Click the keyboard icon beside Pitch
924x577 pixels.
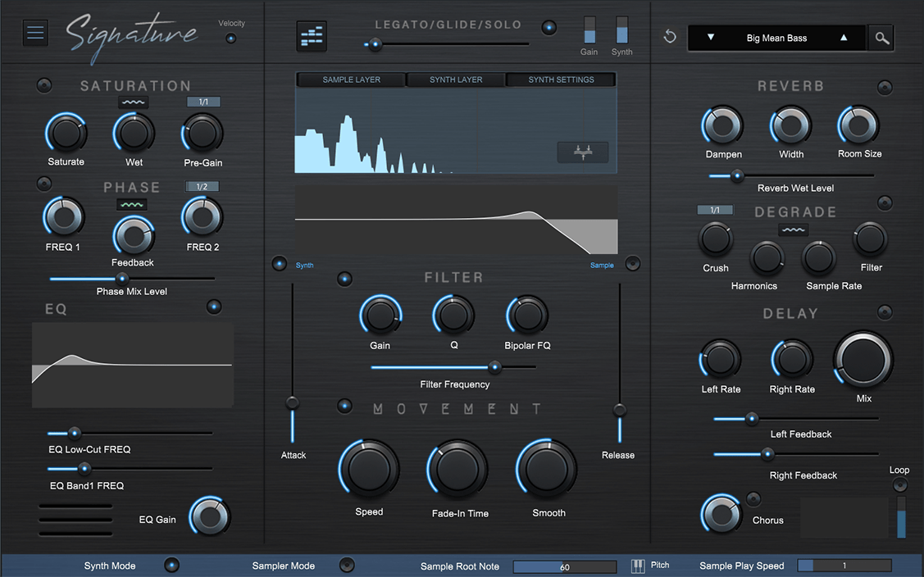coord(638,566)
